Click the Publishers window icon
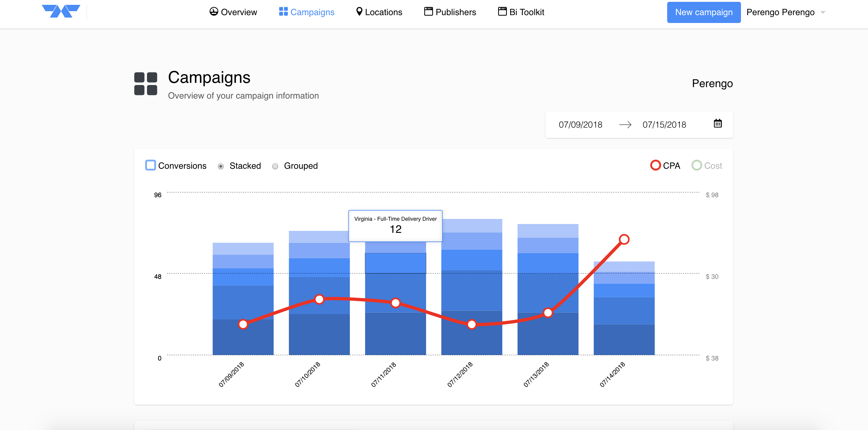868x430 pixels. pos(428,12)
